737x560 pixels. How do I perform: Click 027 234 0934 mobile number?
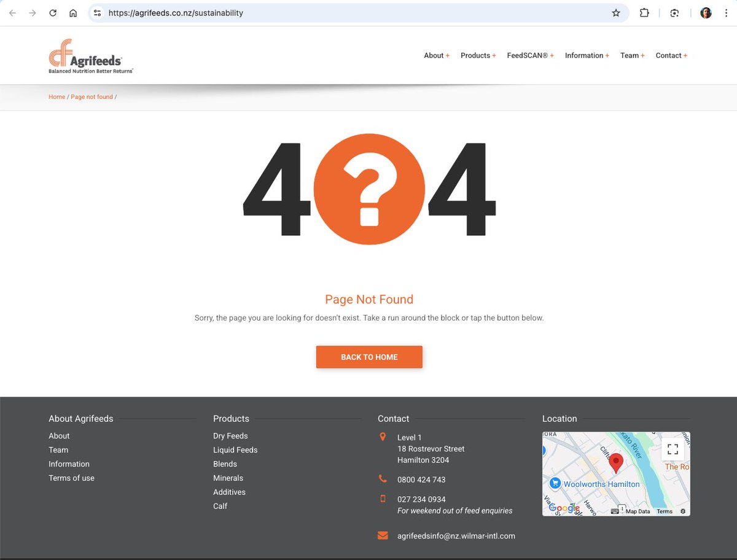(x=421, y=499)
